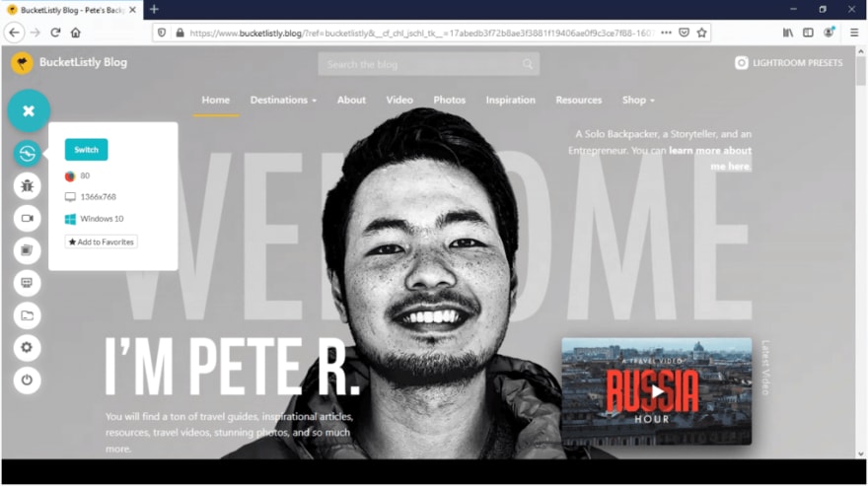
Task: Open the Lightroom Presets link
Action: tap(797, 63)
